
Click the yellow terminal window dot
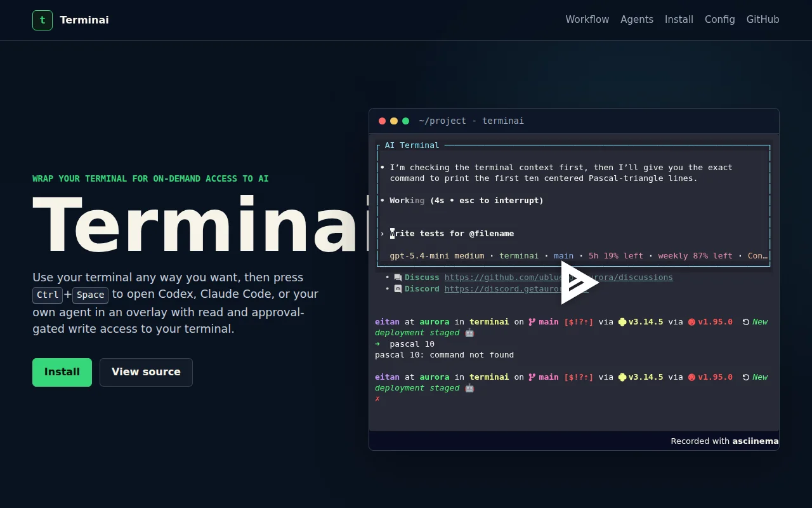tap(394, 121)
